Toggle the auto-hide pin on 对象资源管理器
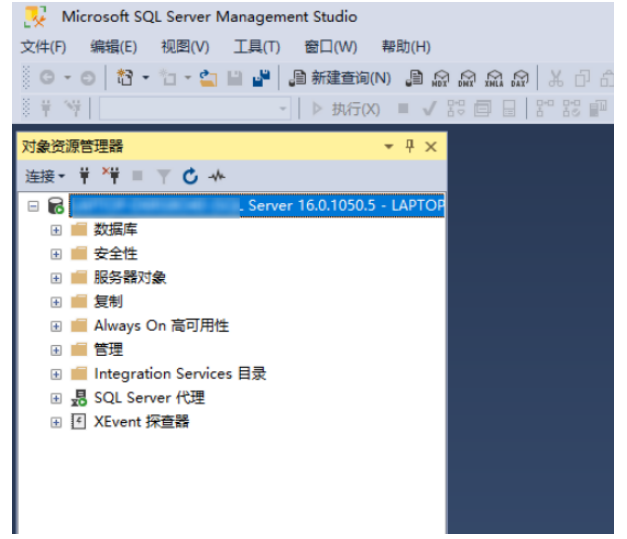Viewport: 627px width, 539px height. point(409,146)
